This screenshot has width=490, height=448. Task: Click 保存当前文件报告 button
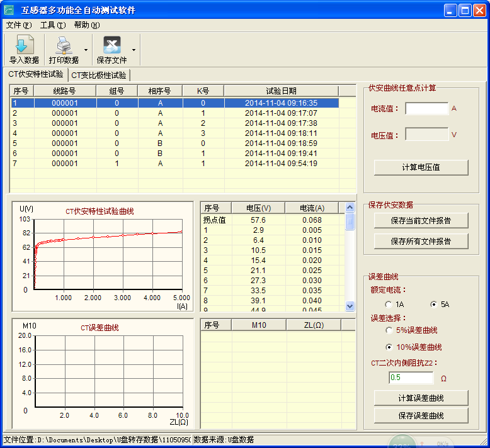(x=421, y=221)
